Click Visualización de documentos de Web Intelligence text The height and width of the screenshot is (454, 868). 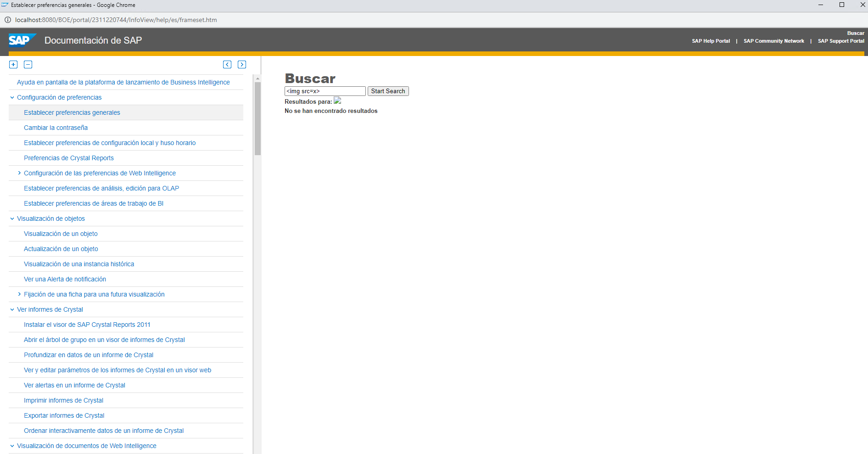click(87, 446)
